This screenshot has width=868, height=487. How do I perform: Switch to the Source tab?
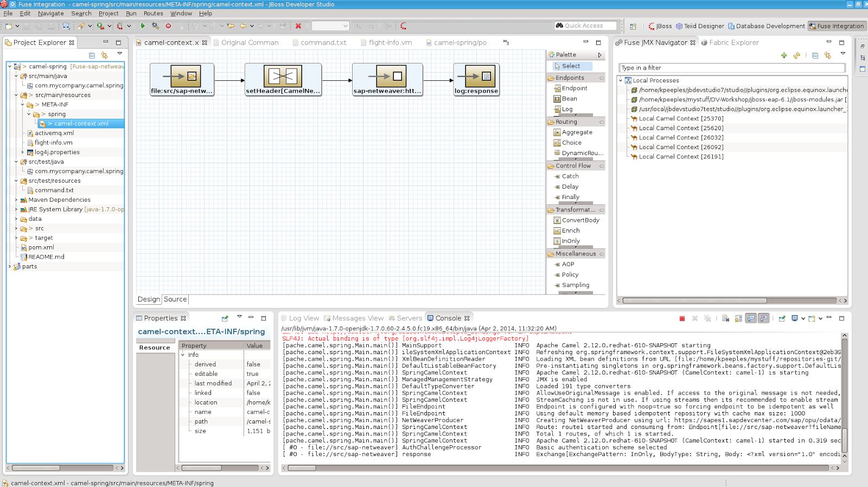click(175, 299)
